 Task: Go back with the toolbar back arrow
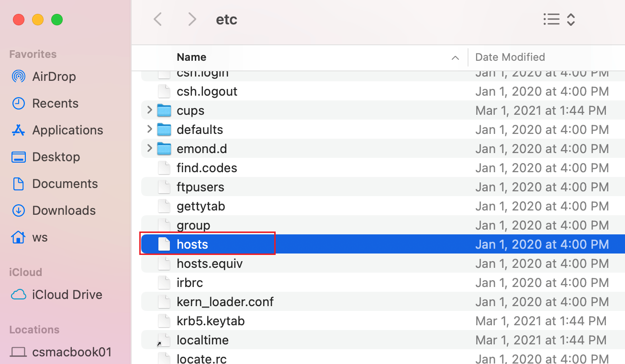click(x=157, y=19)
